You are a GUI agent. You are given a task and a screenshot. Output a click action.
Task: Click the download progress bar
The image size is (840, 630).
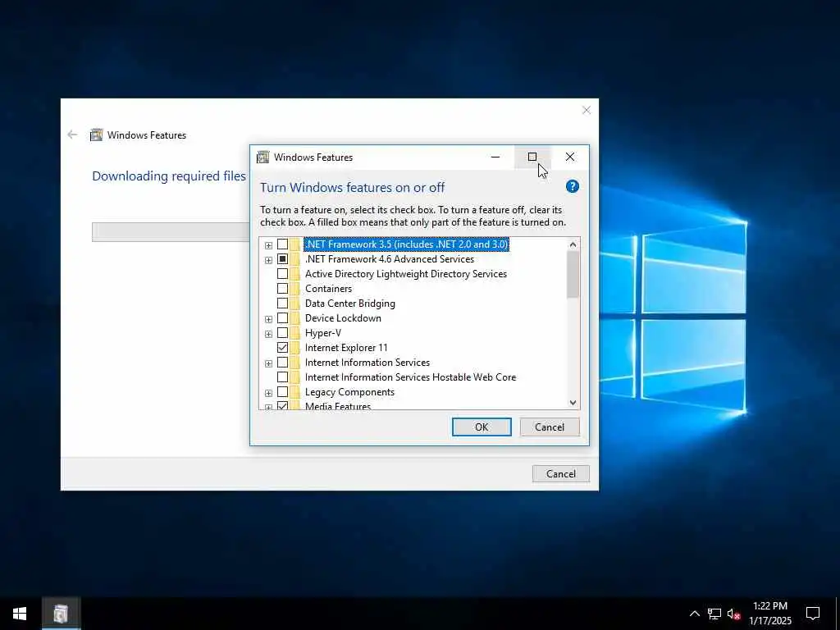pos(171,232)
